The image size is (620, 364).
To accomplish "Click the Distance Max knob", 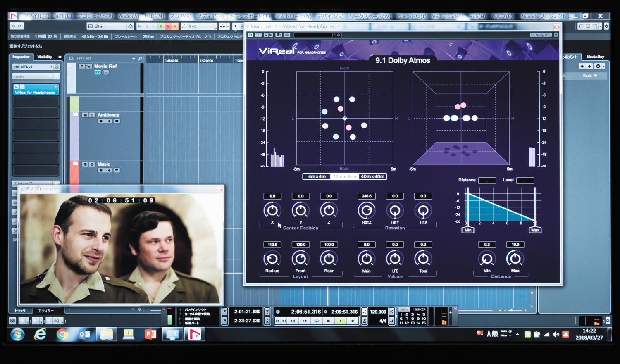I will pos(515,259).
